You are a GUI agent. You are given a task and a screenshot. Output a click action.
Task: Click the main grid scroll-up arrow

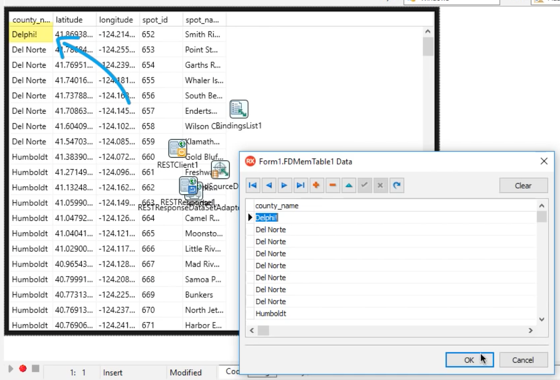pyautogui.click(x=428, y=32)
